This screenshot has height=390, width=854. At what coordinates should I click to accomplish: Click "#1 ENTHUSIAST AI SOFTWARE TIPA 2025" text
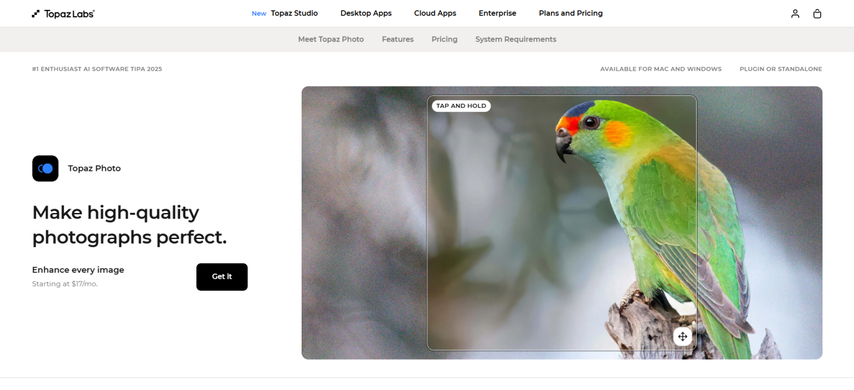point(97,69)
